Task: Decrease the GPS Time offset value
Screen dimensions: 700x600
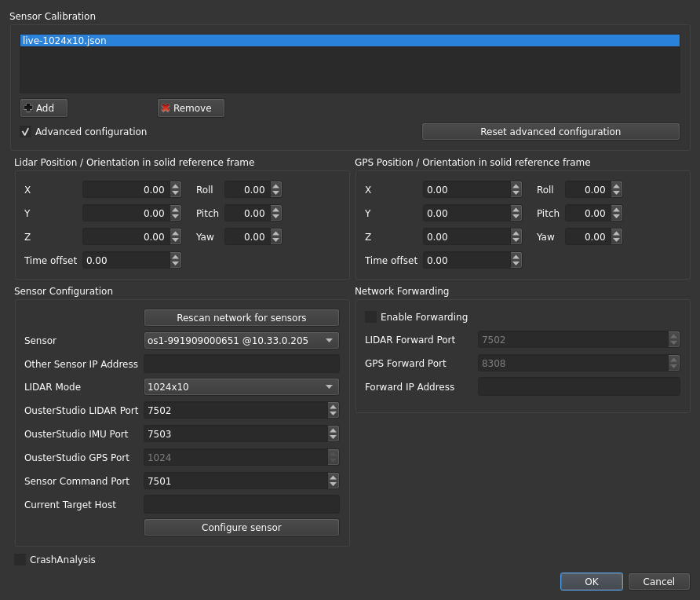Action: 516,264
